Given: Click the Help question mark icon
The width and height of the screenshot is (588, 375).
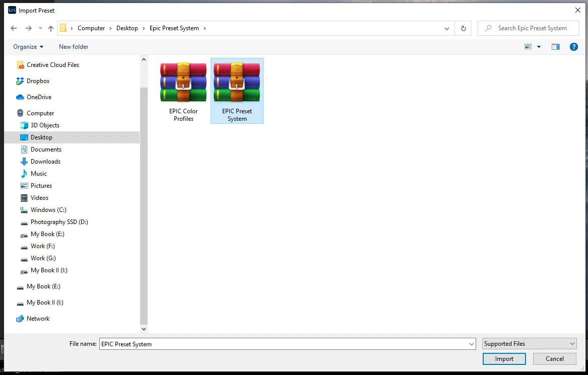Looking at the screenshot, I should pyautogui.click(x=573, y=46).
